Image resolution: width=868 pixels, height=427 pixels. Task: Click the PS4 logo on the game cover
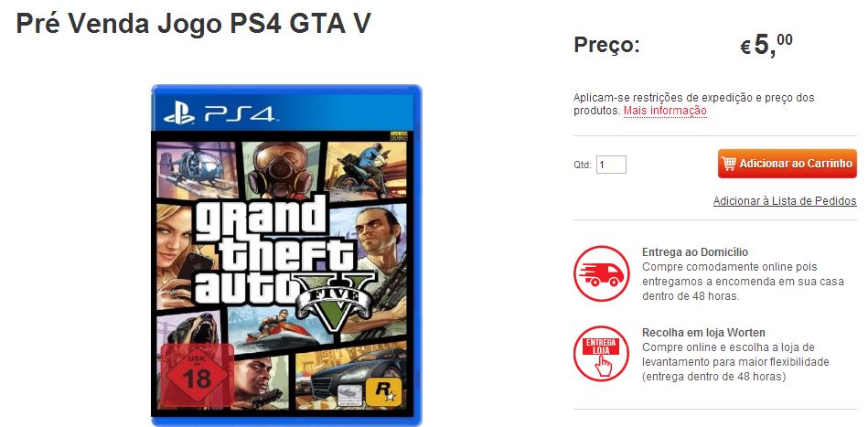tap(220, 114)
